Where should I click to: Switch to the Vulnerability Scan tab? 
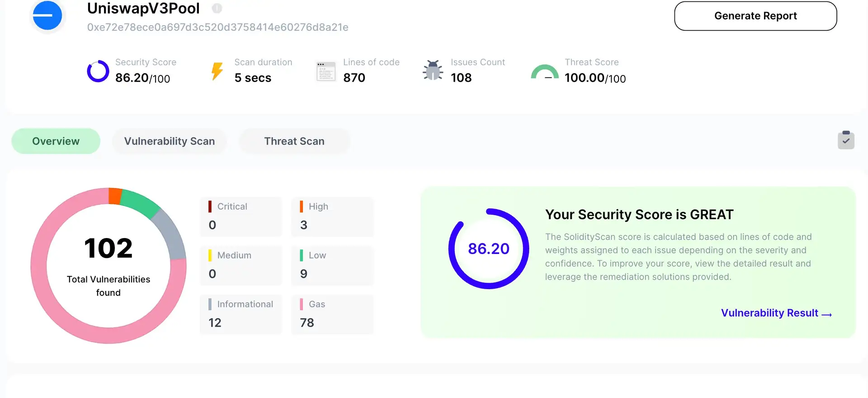[x=170, y=141]
